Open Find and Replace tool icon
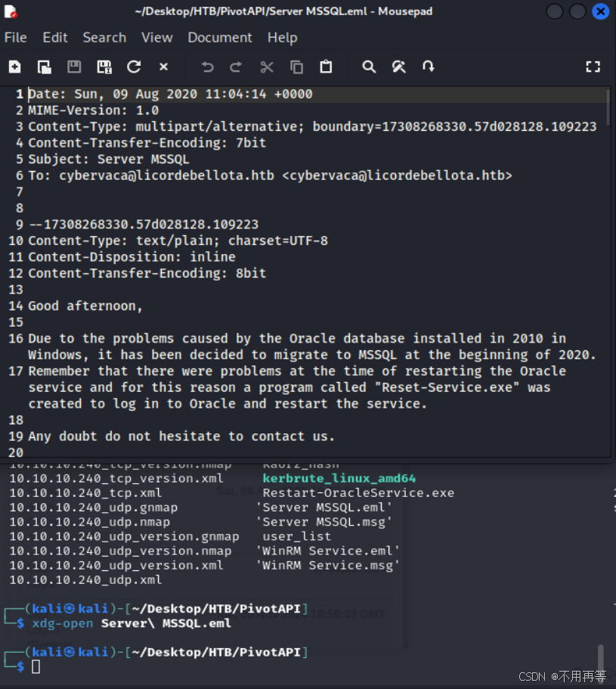Screen dimensions: 616x689 398,67
